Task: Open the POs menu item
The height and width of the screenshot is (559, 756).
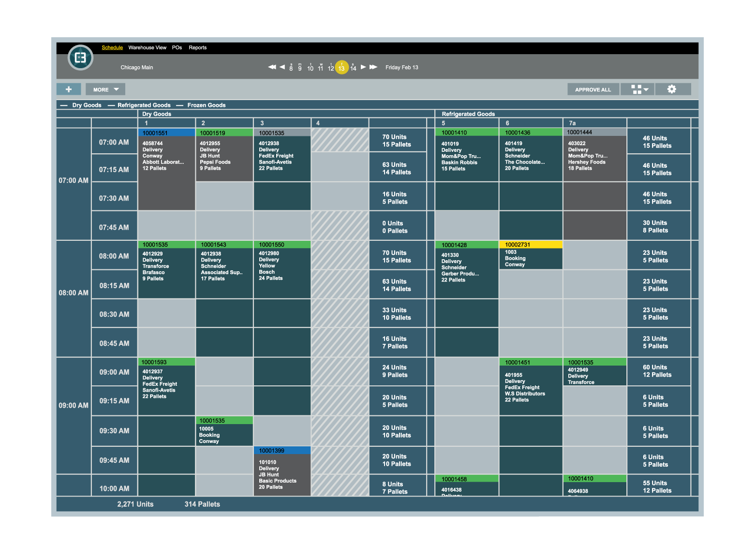Action: 177,47
